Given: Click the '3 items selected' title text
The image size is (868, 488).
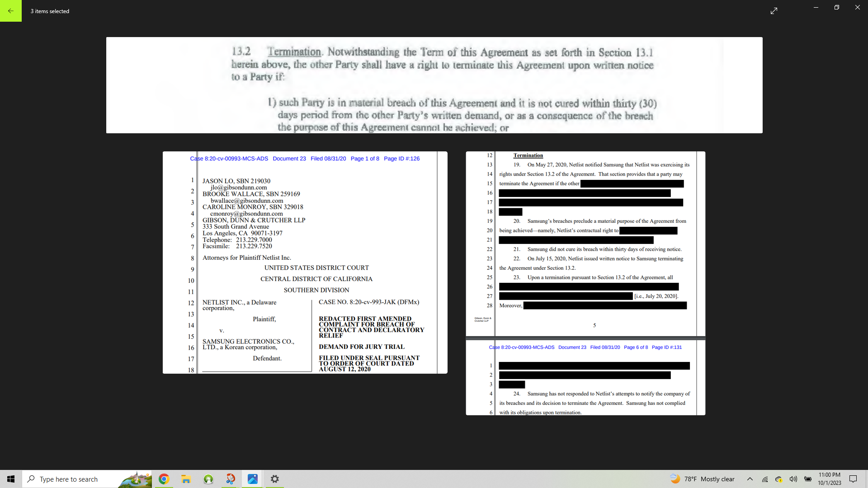Looking at the screenshot, I should point(50,11).
